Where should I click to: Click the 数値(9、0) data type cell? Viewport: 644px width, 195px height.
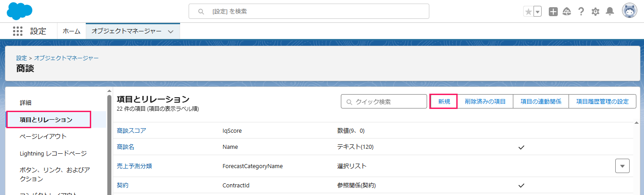(x=351, y=130)
